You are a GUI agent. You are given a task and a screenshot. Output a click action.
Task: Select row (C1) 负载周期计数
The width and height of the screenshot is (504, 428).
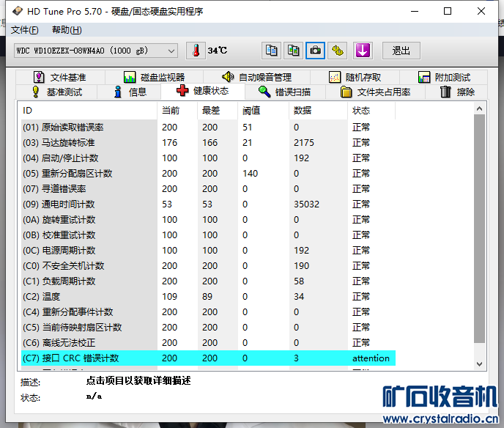click(208, 281)
